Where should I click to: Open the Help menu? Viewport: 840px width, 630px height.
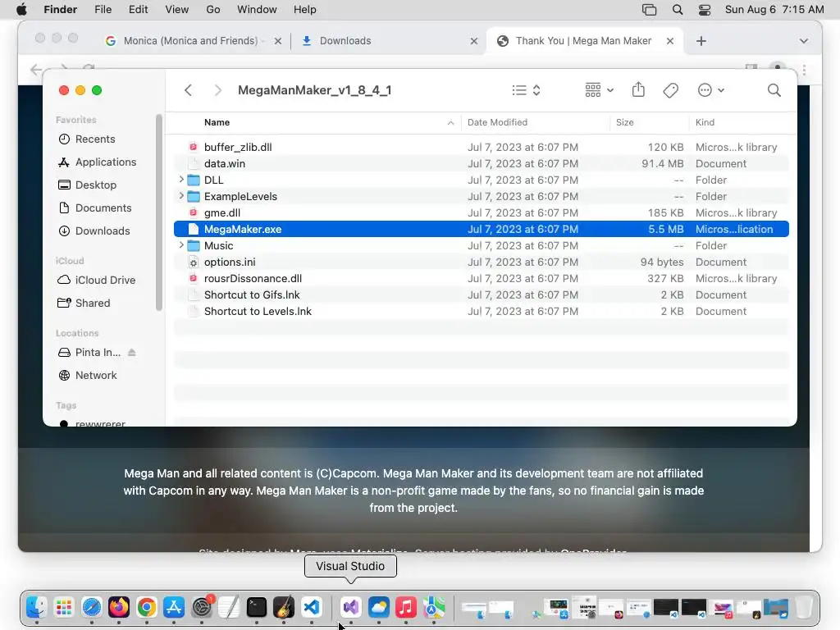305,10
